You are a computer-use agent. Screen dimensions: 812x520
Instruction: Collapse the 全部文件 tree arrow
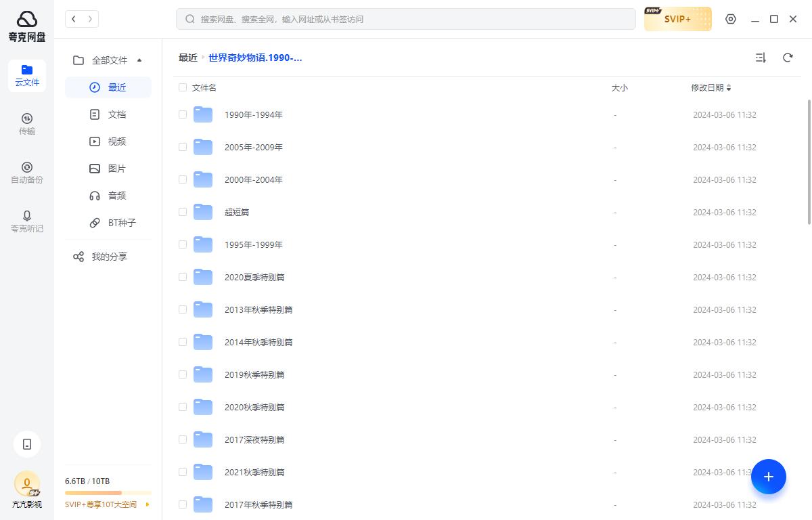click(x=139, y=60)
